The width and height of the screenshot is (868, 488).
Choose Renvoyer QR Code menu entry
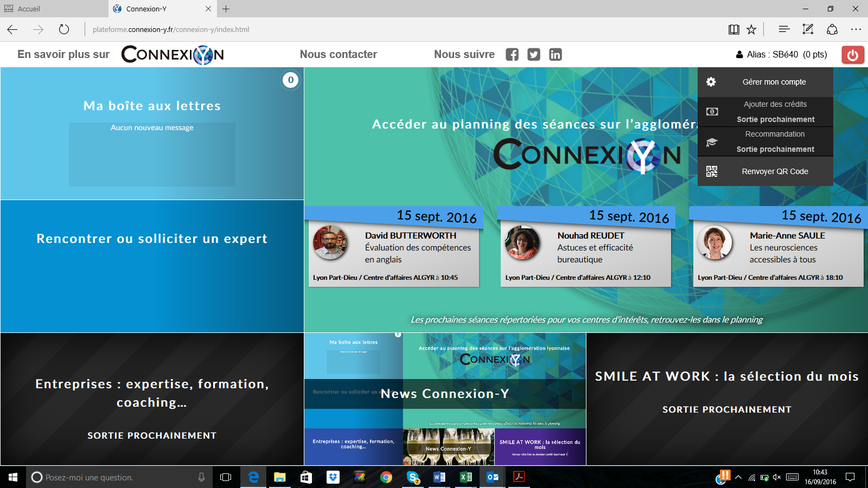[x=765, y=171]
